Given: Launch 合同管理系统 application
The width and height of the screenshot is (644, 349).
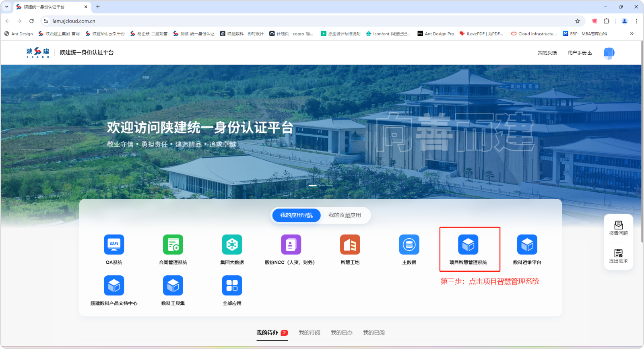Looking at the screenshot, I should point(173,245).
